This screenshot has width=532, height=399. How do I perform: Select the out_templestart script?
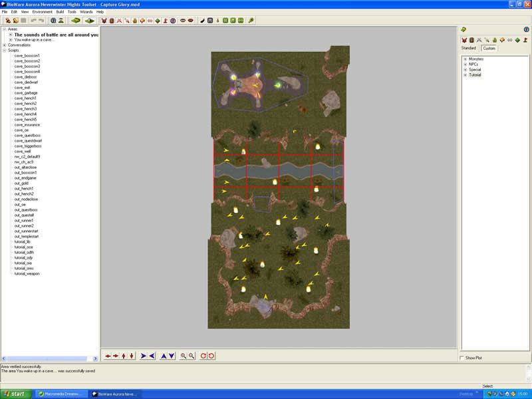pyautogui.click(x=27, y=237)
